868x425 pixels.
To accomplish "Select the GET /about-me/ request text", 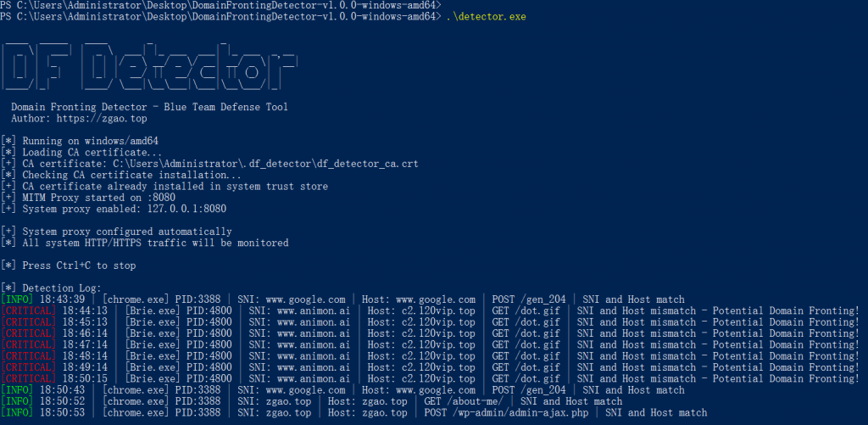I will point(465,401).
